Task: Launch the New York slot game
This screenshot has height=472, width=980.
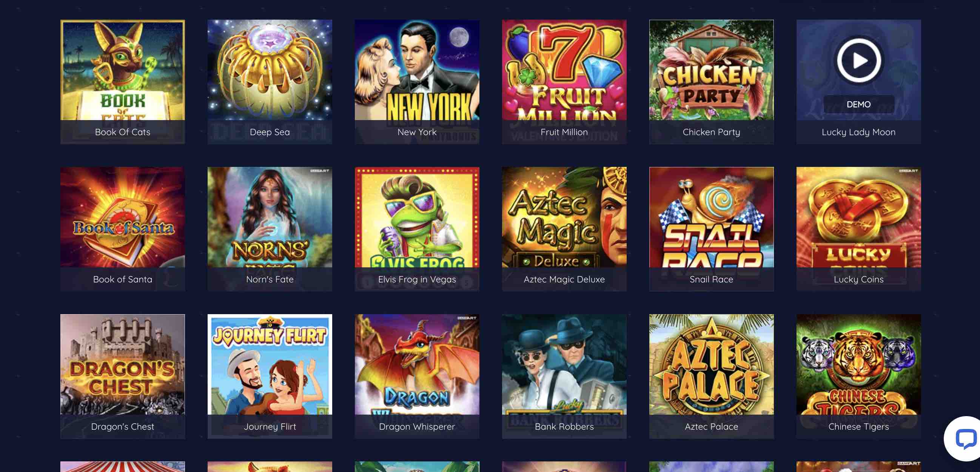Action: pos(417,82)
